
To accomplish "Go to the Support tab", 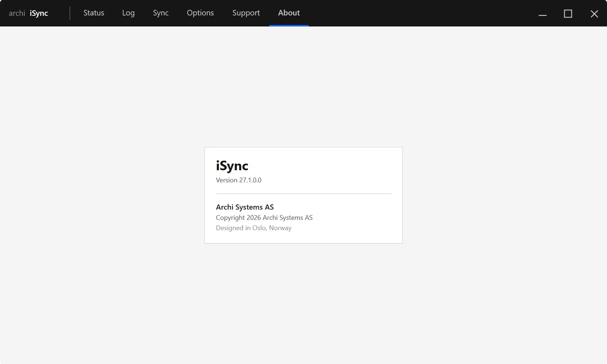I will coord(246,13).
